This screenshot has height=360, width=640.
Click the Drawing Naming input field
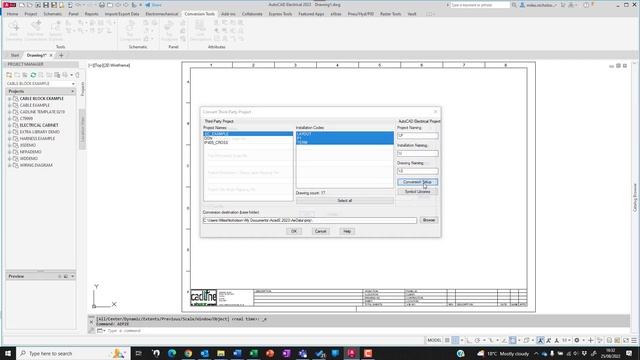418,171
